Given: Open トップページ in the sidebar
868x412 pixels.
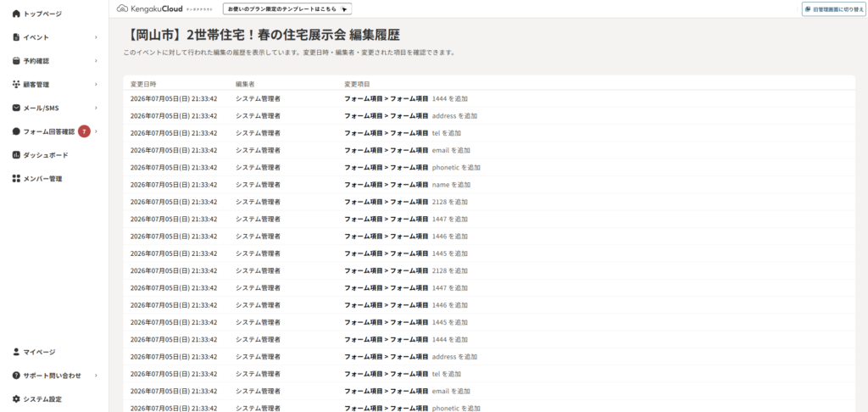Looking at the screenshot, I should [42, 14].
